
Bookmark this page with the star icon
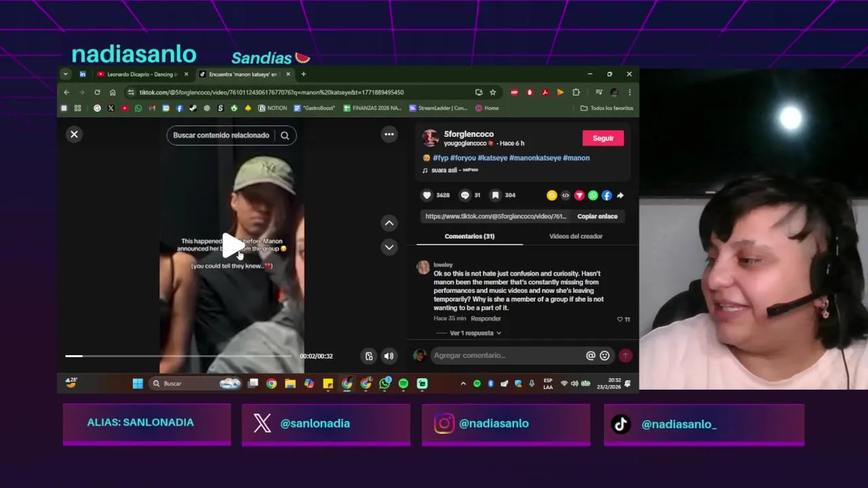pos(493,92)
